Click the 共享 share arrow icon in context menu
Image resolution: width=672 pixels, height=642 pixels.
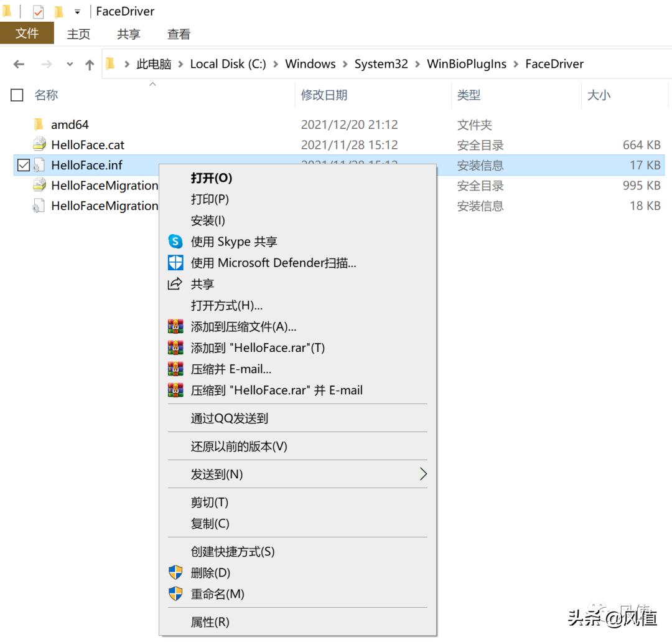pos(176,284)
